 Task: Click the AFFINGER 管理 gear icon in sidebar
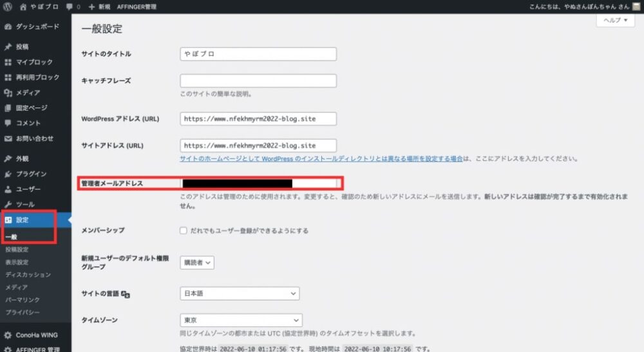click(8, 349)
